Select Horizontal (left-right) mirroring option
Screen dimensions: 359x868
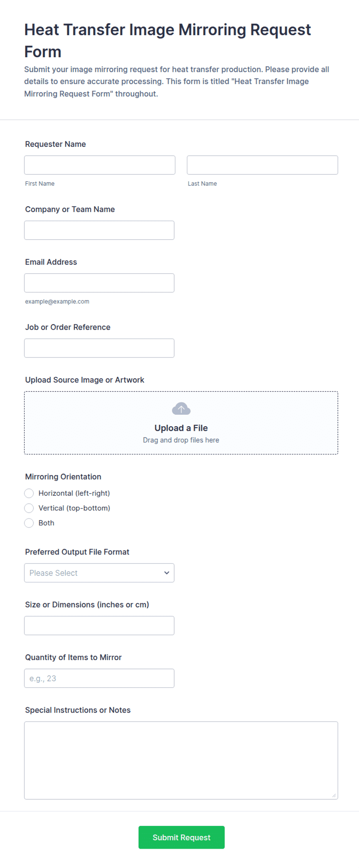pyautogui.click(x=29, y=493)
